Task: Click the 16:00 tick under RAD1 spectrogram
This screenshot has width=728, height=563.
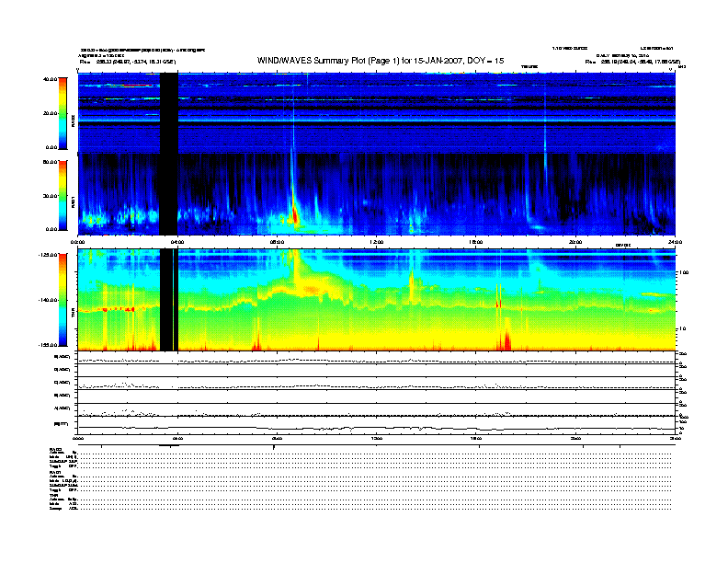Action: [476, 242]
